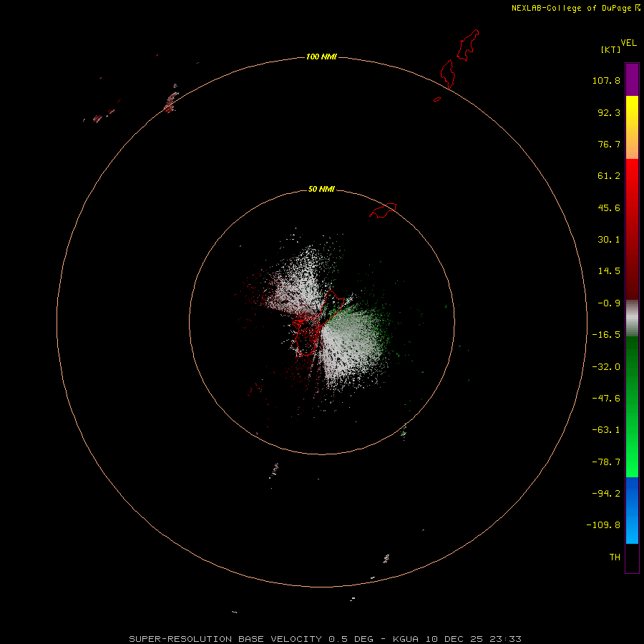Click the -94.2 velocity scale value
The image size is (644, 644).
606,493
